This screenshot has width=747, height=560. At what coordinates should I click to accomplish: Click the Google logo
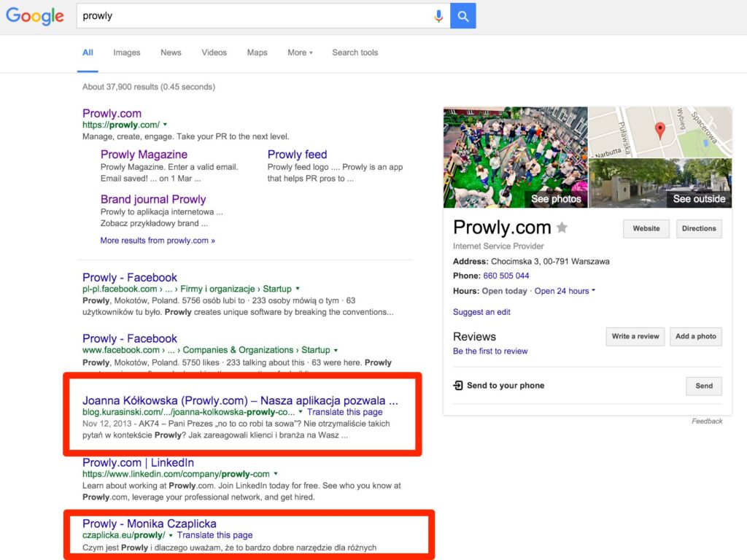click(35, 16)
